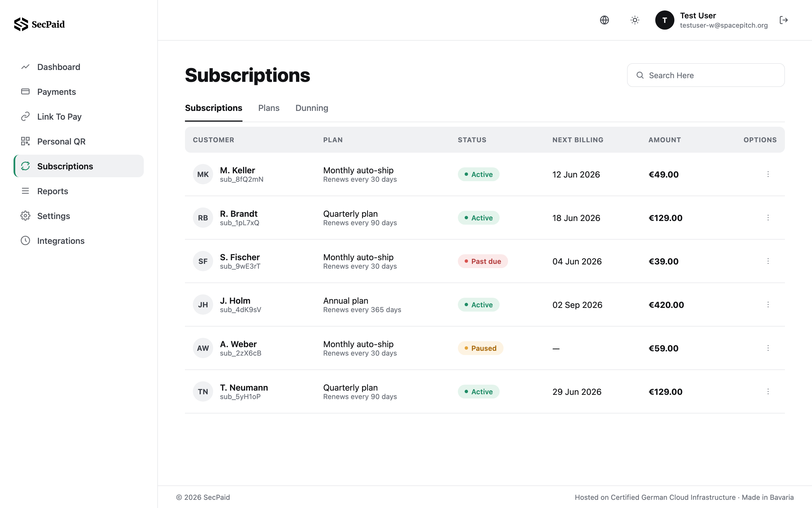812x508 pixels.
Task: Click the MK customer avatar
Action: (x=203, y=174)
